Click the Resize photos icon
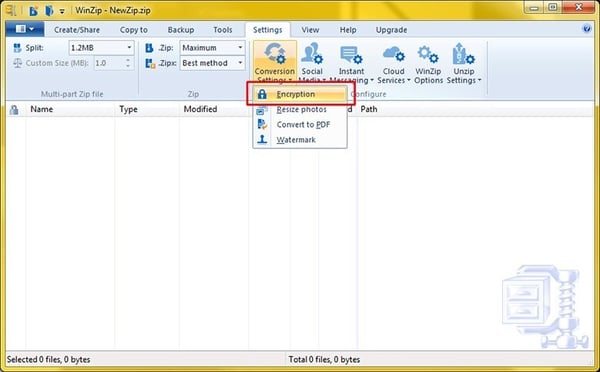Viewport: 600px width, 372px height. point(262,110)
